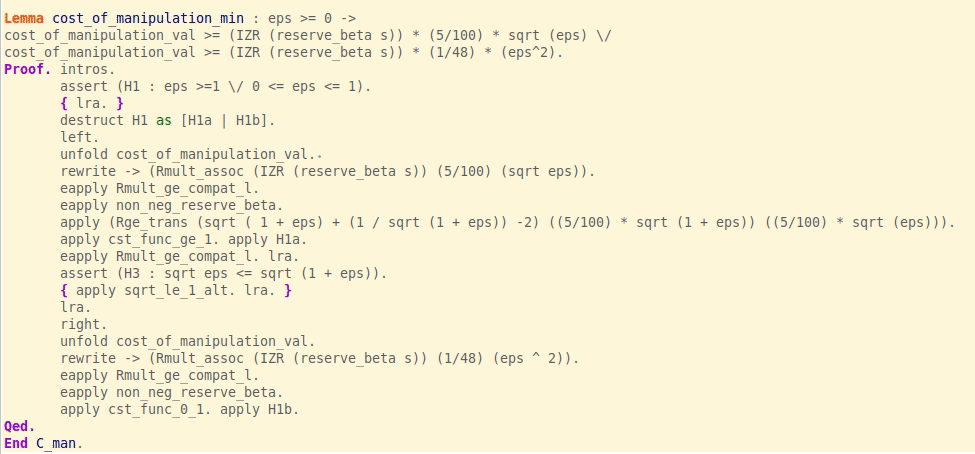Image resolution: width=975 pixels, height=454 pixels.
Task: Click the C_man section name
Action: [60, 443]
